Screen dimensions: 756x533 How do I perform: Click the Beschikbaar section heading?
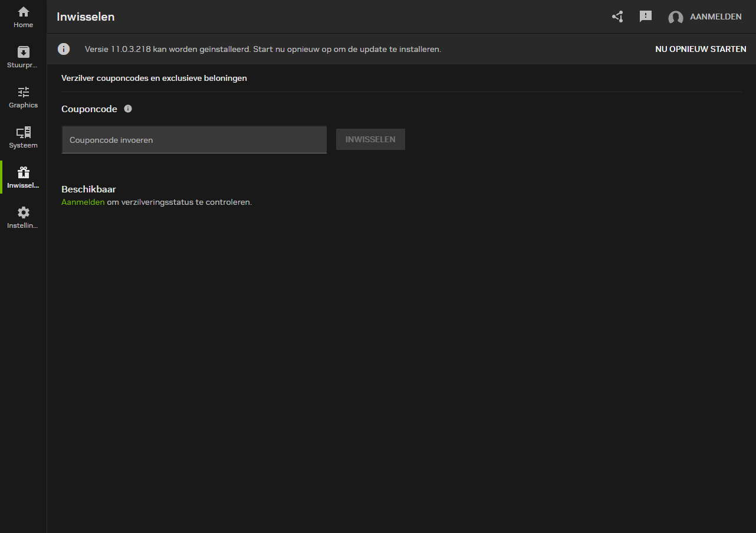point(88,189)
